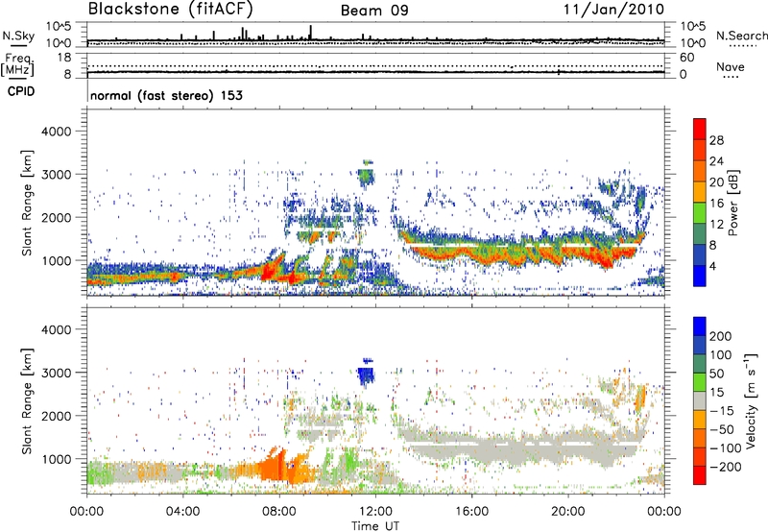The height and width of the screenshot is (532, 768).
Task: Click the '18' frequency axis value
Action: click(64, 58)
